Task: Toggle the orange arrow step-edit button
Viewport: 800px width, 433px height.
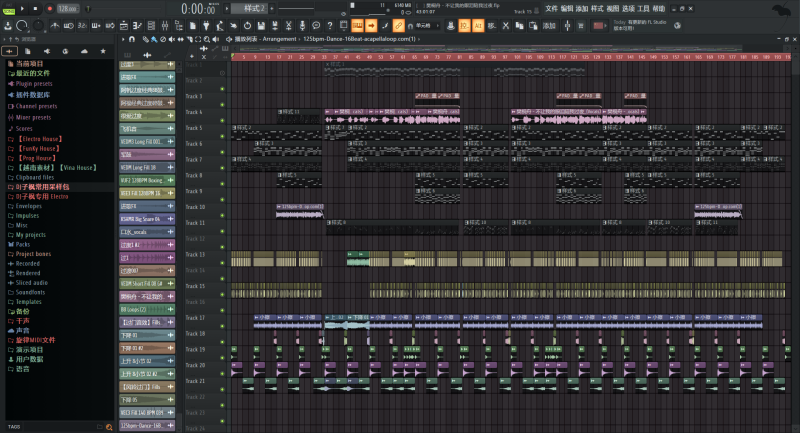Action: pos(371,26)
